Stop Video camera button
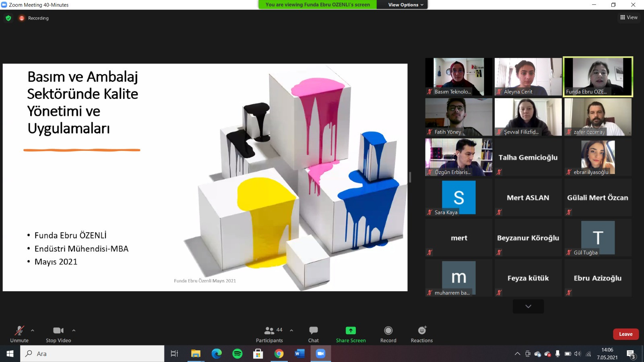Image resolution: width=644 pixels, height=362 pixels. click(58, 334)
